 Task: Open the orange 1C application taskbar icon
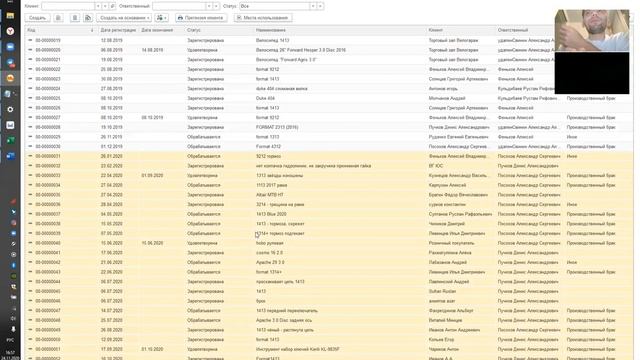pos(10,78)
